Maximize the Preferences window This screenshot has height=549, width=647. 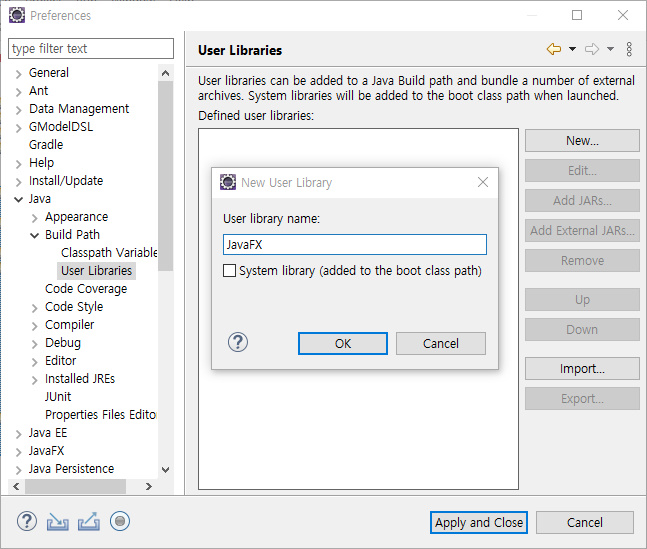577,15
